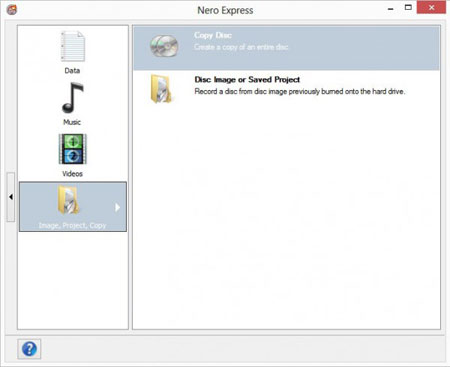Click the 'Data' label
The height and width of the screenshot is (367, 450).
click(x=72, y=71)
